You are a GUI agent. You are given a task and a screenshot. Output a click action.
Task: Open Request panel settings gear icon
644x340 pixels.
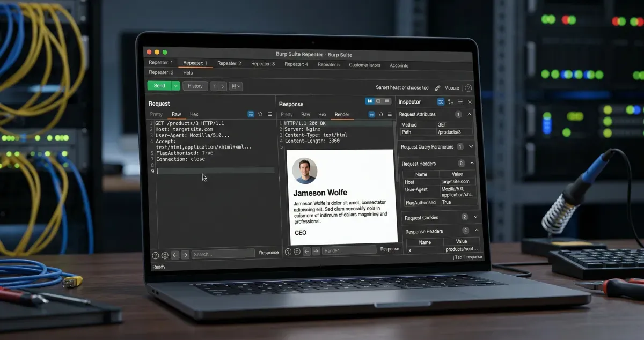(x=165, y=255)
